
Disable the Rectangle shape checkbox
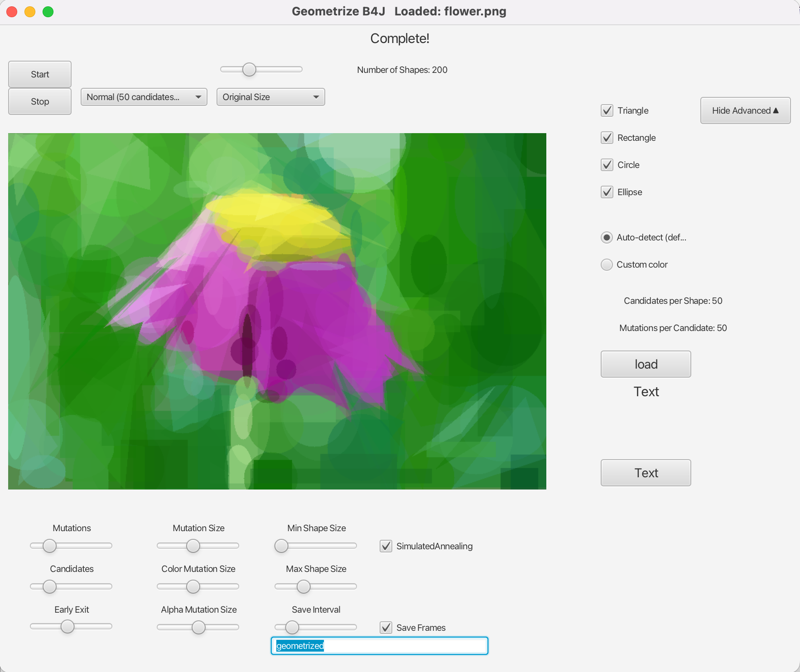click(x=607, y=137)
